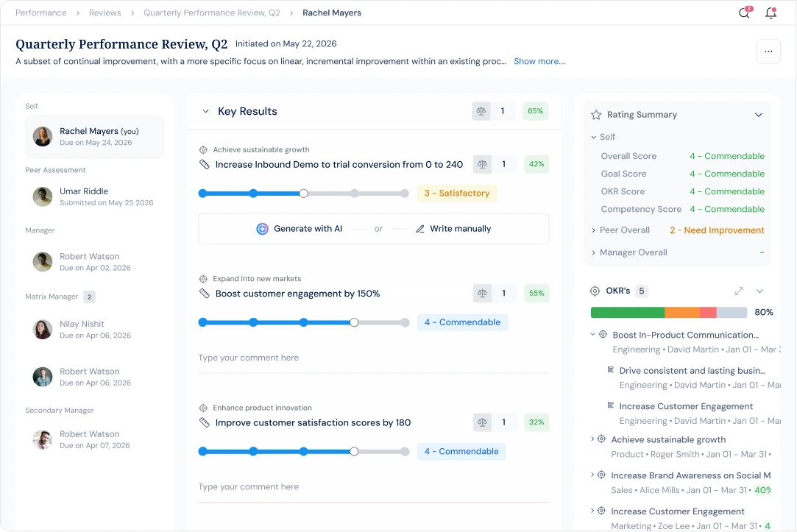This screenshot has height=532, width=797.
Task: Click Rachel Mayers breadcrumb item
Action: [x=332, y=13]
